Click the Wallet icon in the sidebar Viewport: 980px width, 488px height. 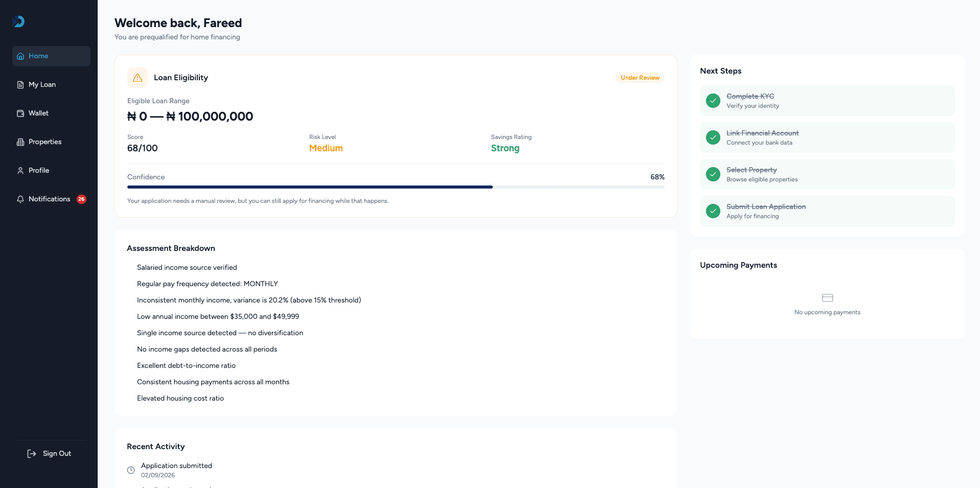tap(20, 113)
